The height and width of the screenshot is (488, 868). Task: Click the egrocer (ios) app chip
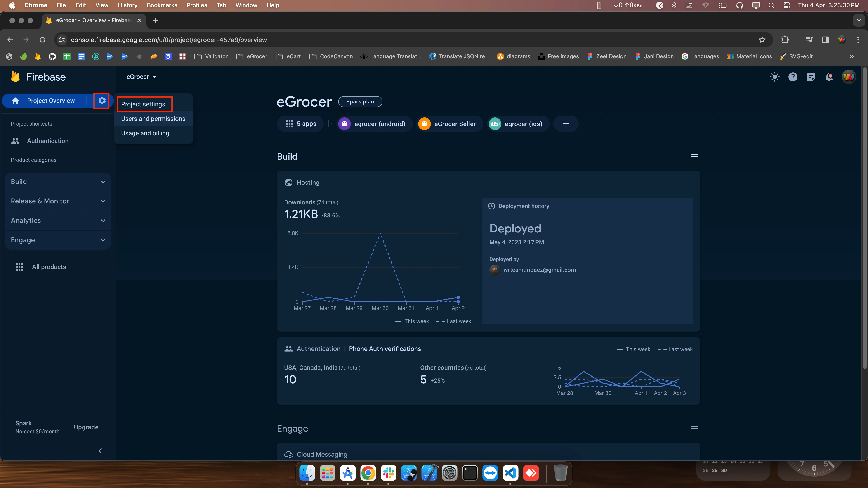coord(518,124)
